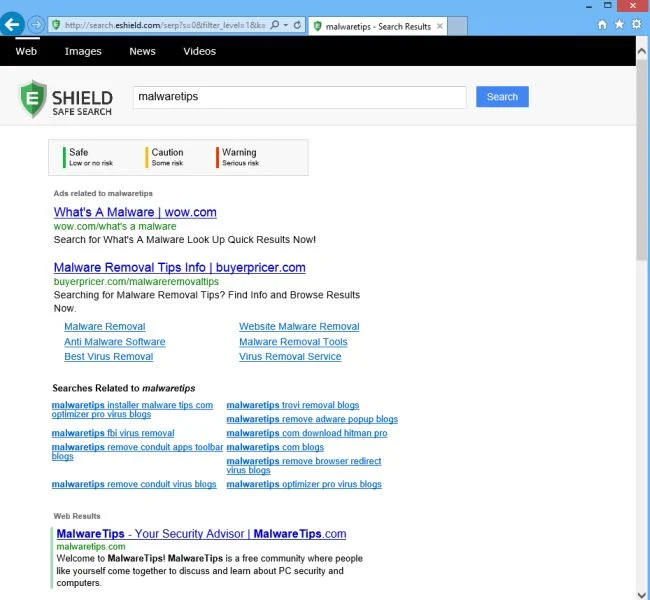The image size is (650, 600).
Task: Switch to the Images search tab
Action: pyautogui.click(x=83, y=51)
